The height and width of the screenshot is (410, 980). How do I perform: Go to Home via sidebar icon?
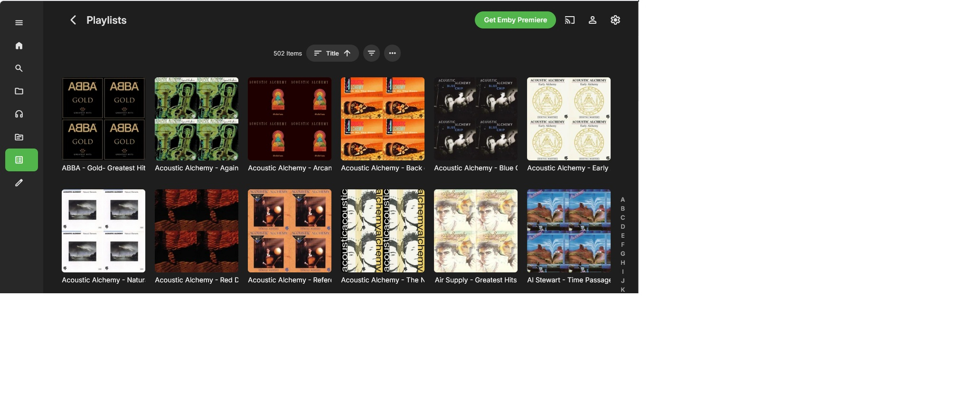(19, 46)
